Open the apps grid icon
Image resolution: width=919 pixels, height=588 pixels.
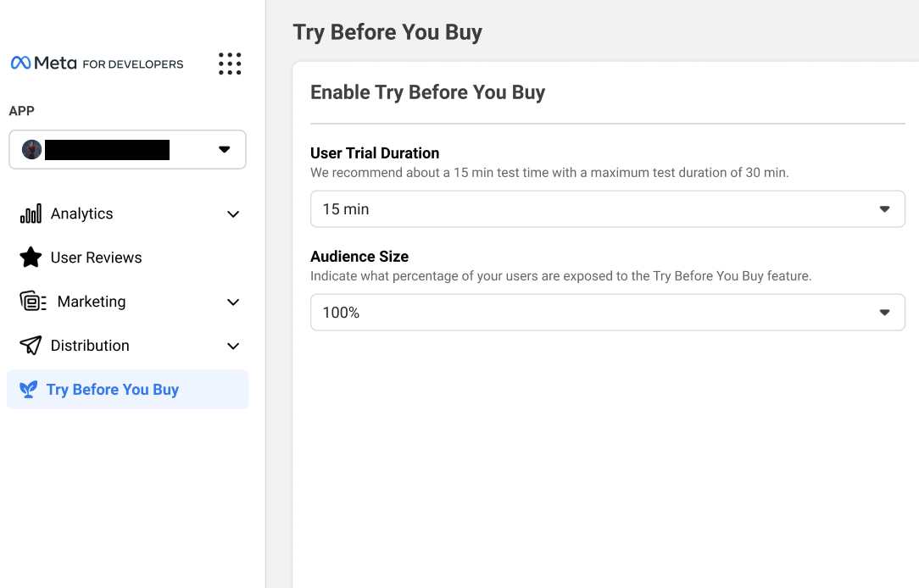230,64
